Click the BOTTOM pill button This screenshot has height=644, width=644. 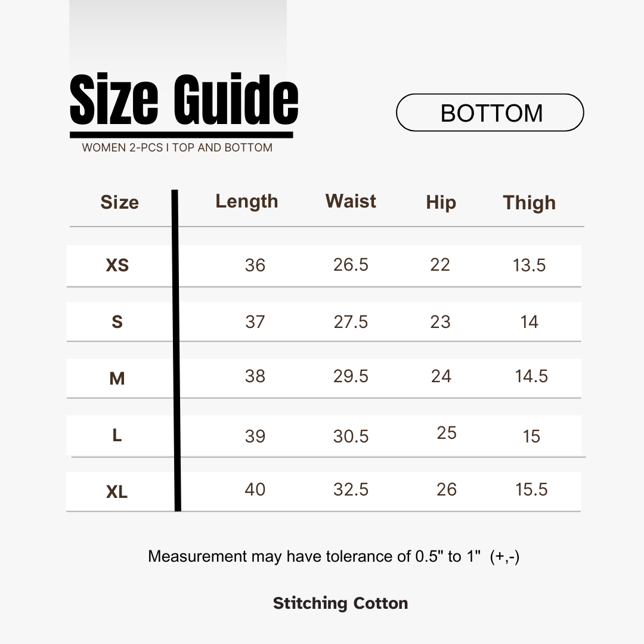coord(490,113)
